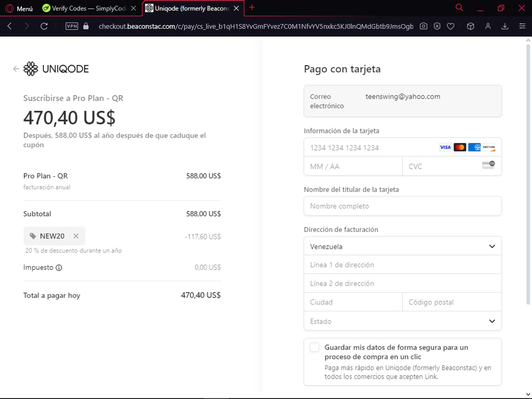
Task: Focus the Ciudad field
Action: [x=353, y=302]
